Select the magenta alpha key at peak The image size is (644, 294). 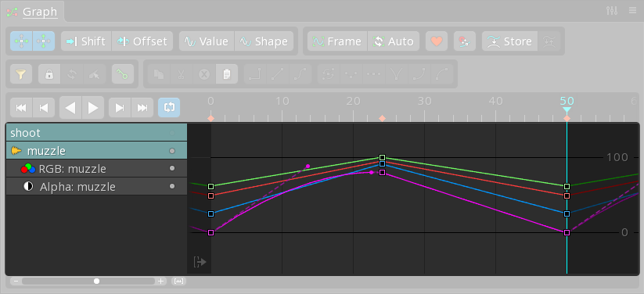coord(383,173)
